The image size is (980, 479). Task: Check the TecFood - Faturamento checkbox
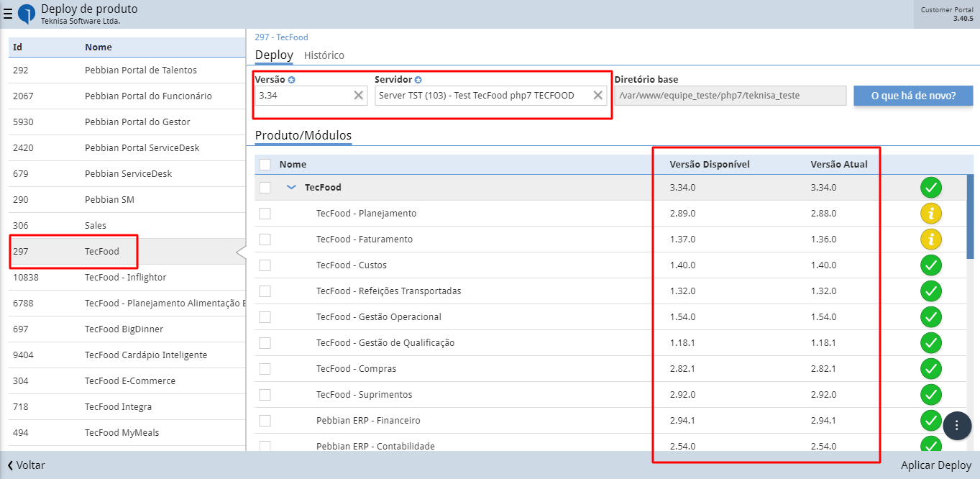[265, 240]
